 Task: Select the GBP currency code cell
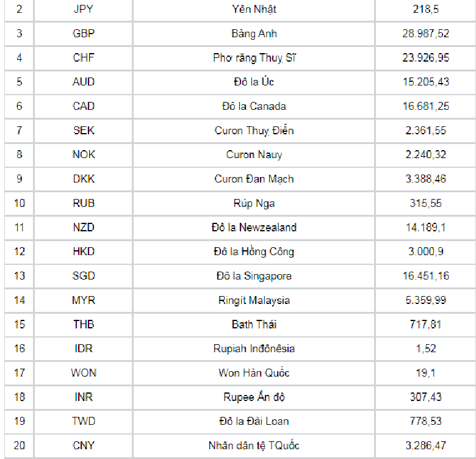tap(84, 34)
